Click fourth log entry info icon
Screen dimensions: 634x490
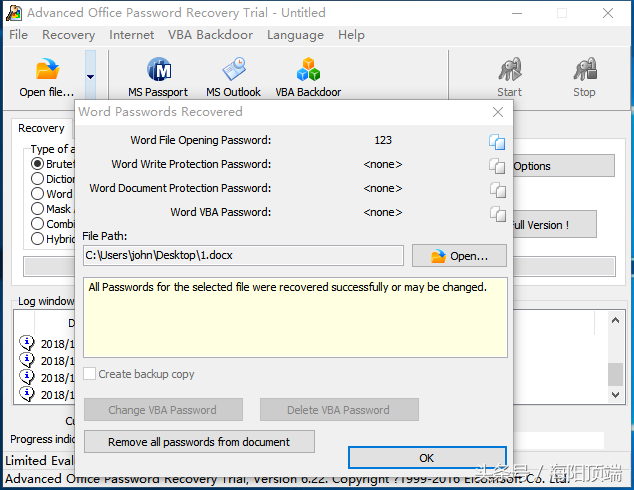coord(27,394)
